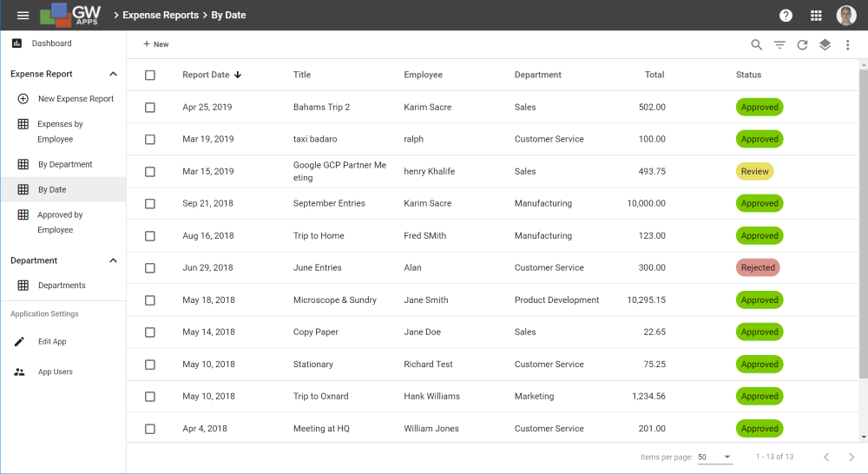
Task: Collapse the Expense Report section
Action: 113,74
